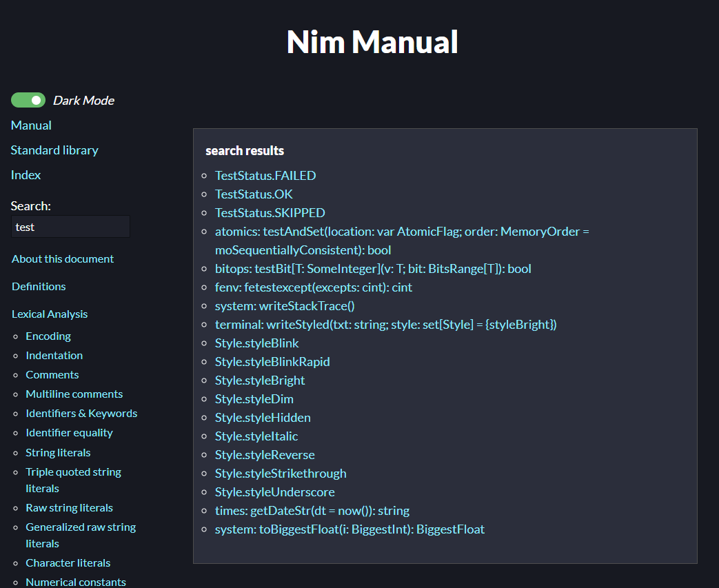Open Multiline comments subsection

tap(74, 394)
